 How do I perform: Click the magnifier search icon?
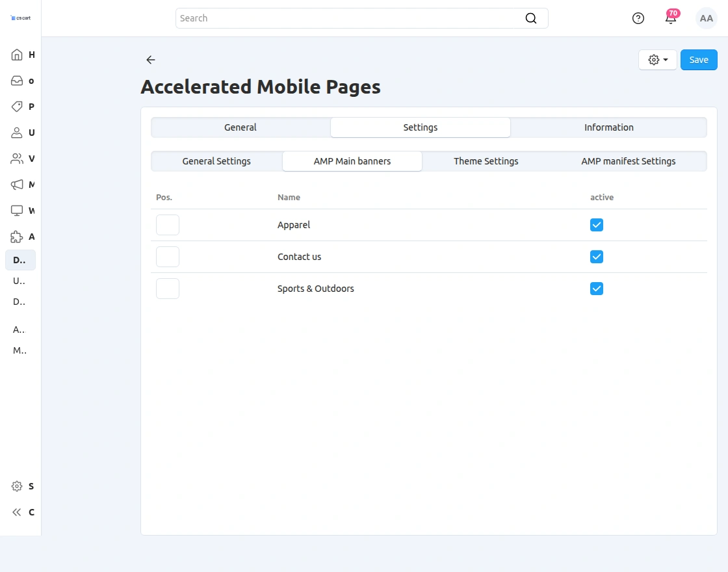tap(530, 18)
